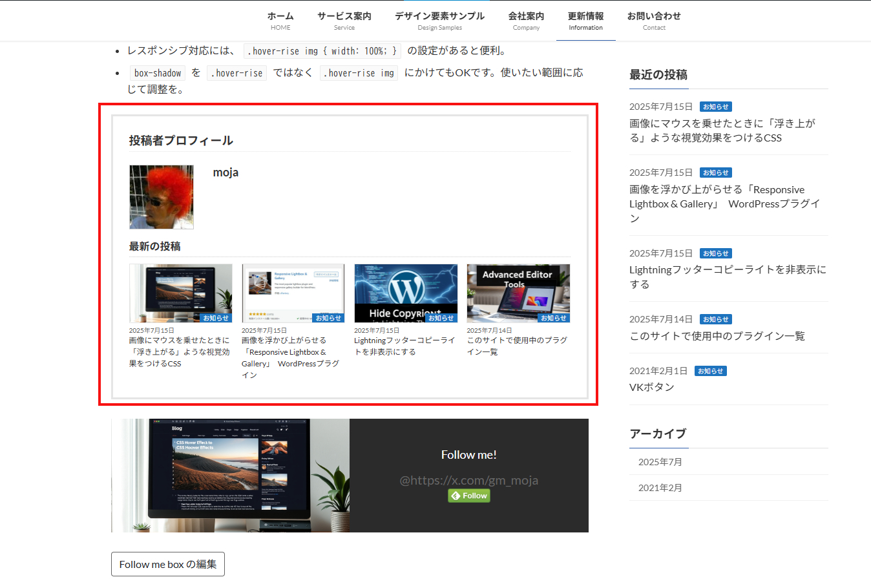
Task: Click お知らせ tag beside Lightningフッター sidebar post
Action: (716, 253)
